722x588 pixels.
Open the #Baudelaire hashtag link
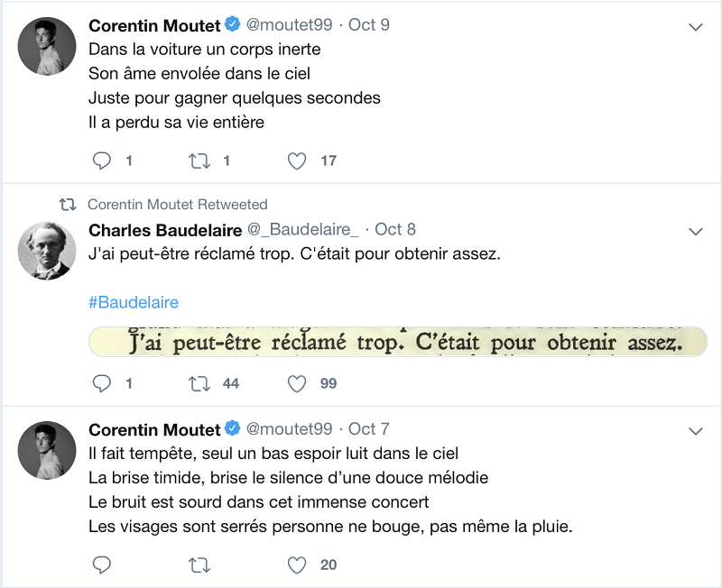pyautogui.click(x=134, y=302)
